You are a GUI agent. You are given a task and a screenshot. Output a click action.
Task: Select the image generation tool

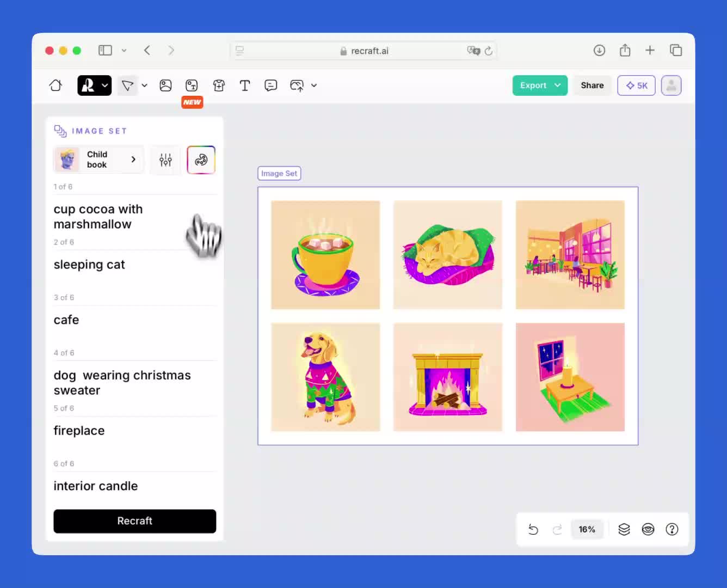pyautogui.click(x=166, y=85)
